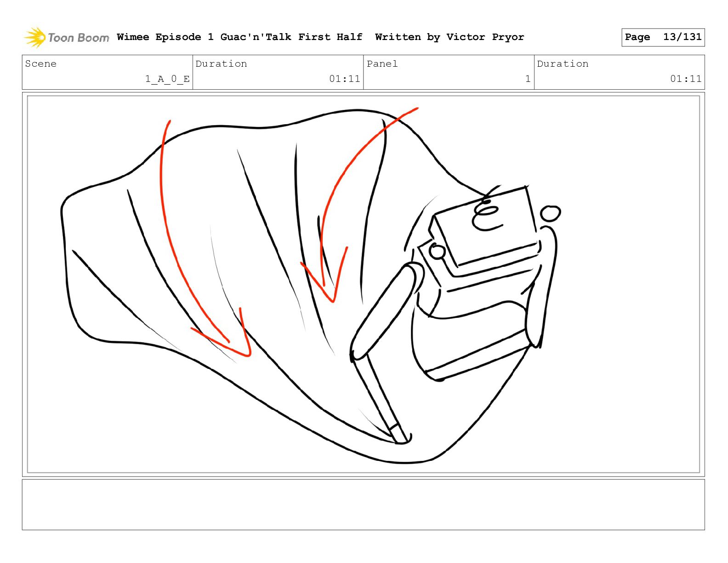Select the project title 'Wimee Episode 1 Guac'n'Talk First Half'
The height and width of the screenshot is (563, 728).
pyautogui.click(x=239, y=37)
